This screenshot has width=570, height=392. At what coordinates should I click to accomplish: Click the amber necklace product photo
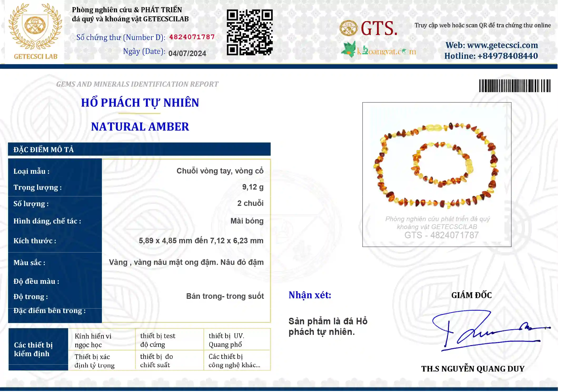pos(437,175)
